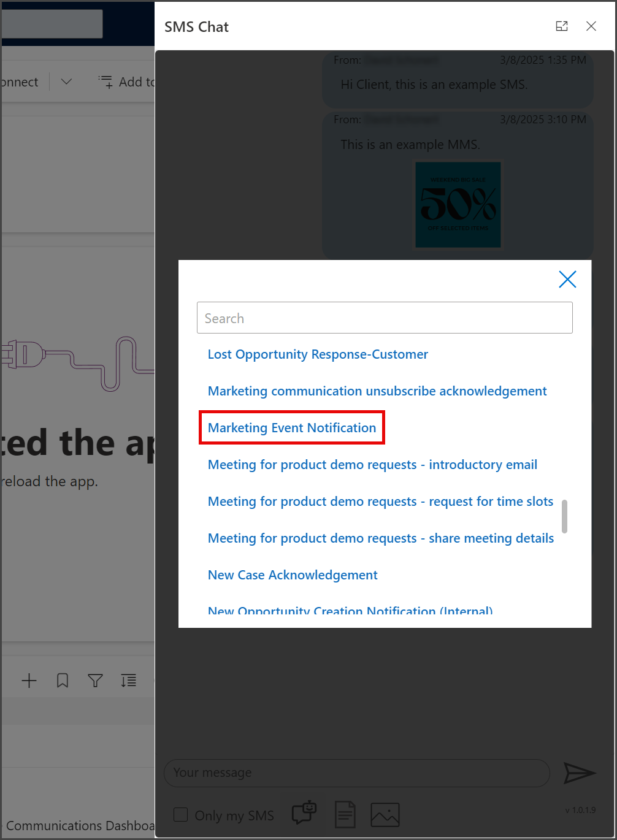617x840 pixels.
Task: Click the sort list icon
Action: pos(129,681)
